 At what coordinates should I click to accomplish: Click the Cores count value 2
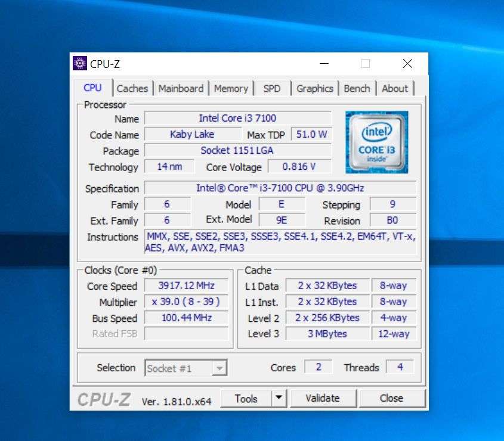[319, 367]
